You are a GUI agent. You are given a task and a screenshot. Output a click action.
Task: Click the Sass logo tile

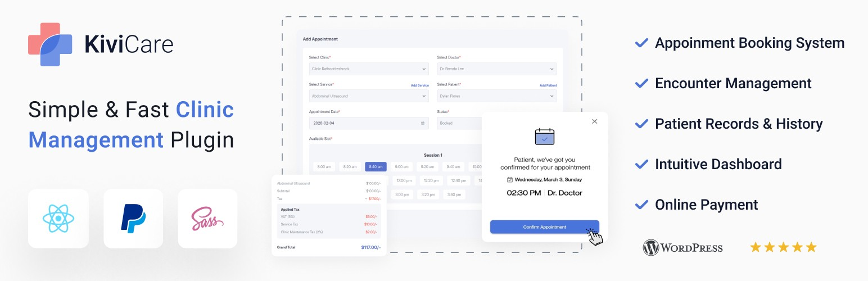207,219
